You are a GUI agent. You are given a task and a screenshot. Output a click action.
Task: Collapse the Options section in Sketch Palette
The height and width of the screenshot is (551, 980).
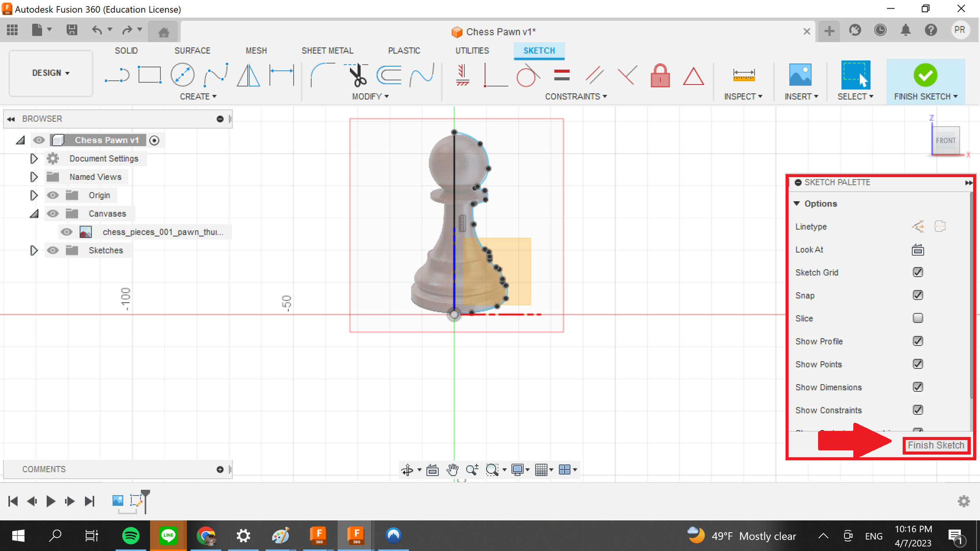click(797, 203)
